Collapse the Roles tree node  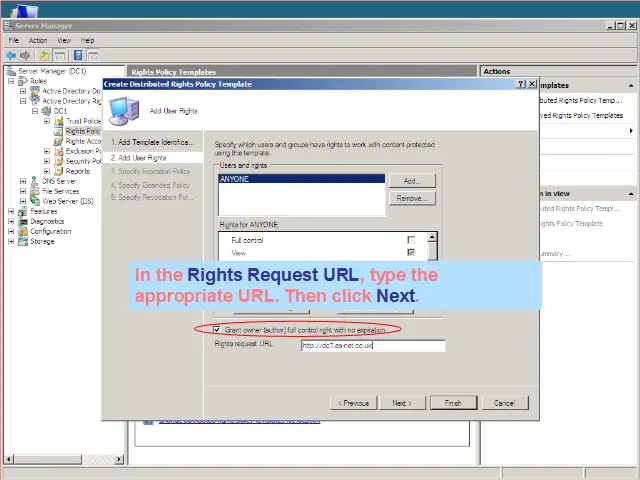coord(11,81)
